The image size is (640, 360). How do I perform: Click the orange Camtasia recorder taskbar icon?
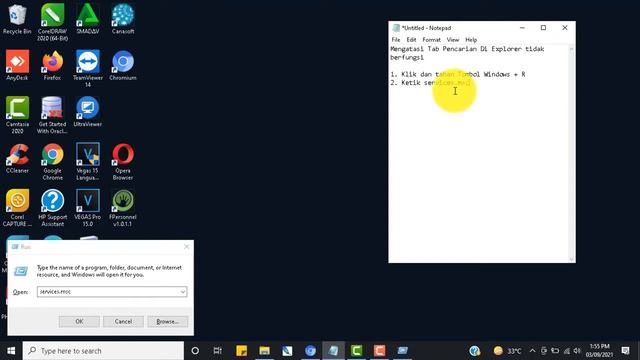tap(379, 351)
